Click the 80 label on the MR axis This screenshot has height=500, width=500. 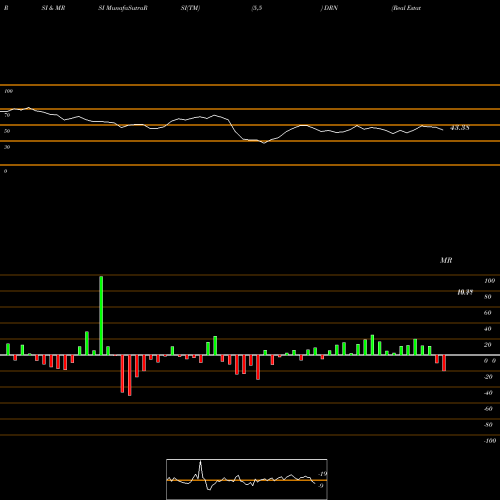coord(488,297)
